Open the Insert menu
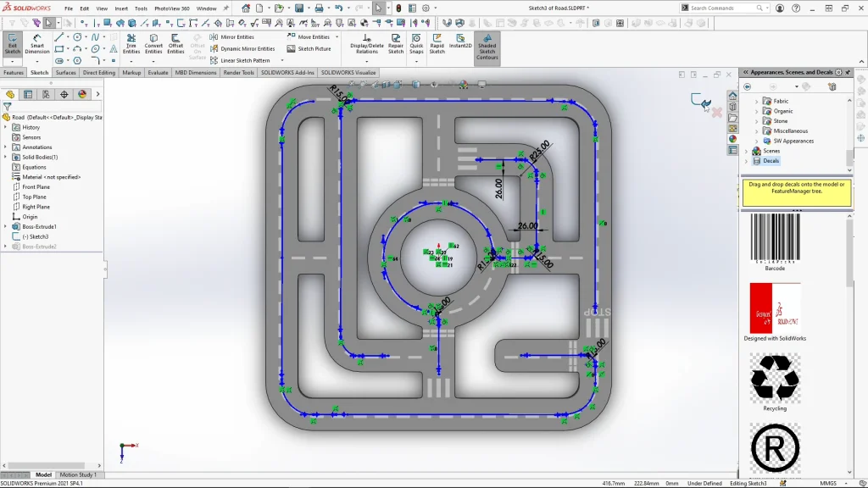Image resolution: width=868 pixels, height=488 pixels. point(121,8)
